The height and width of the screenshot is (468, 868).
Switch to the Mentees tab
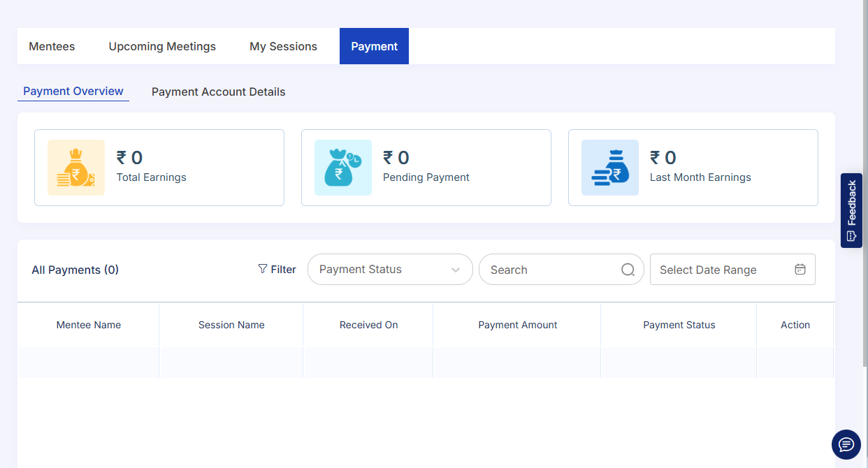(52, 46)
